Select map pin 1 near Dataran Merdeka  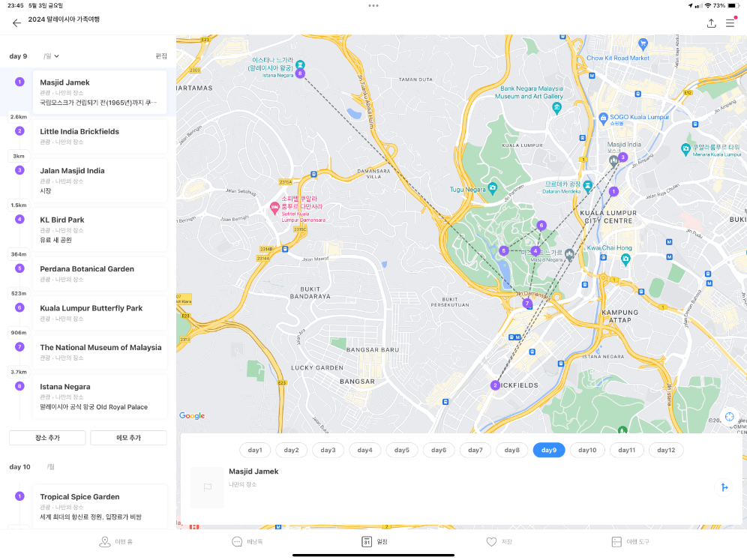613,191
